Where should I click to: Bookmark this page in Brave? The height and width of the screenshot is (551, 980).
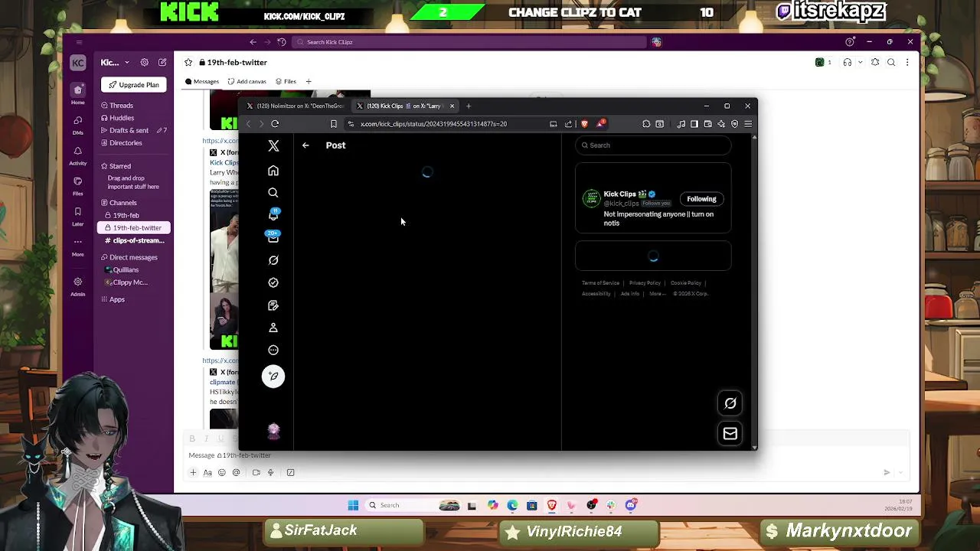(x=333, y=124)
